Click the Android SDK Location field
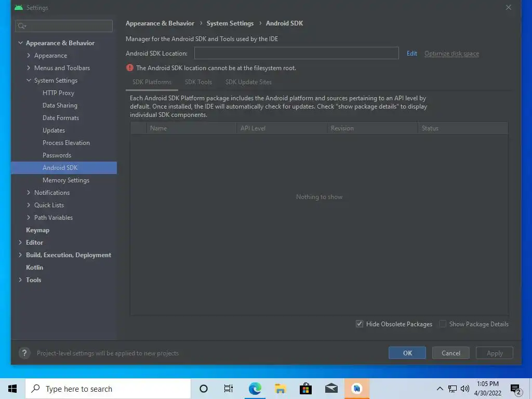The width and height of the screenshot is (532, 399). tap(296, 53)
